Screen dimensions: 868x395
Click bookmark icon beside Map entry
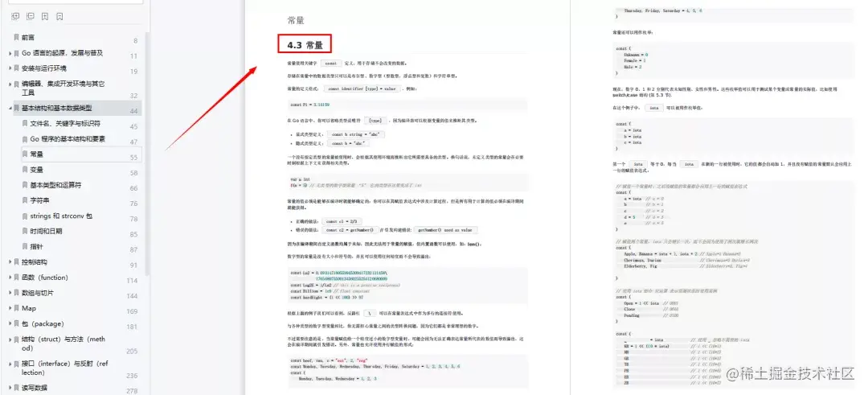coord(17,308)
